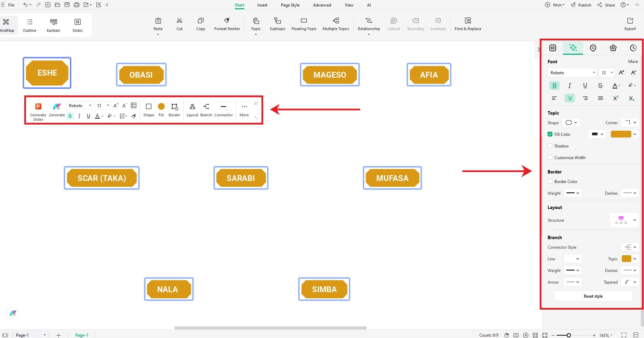Open the style tab in right panel
644x338 pixels.
[573, 48]
